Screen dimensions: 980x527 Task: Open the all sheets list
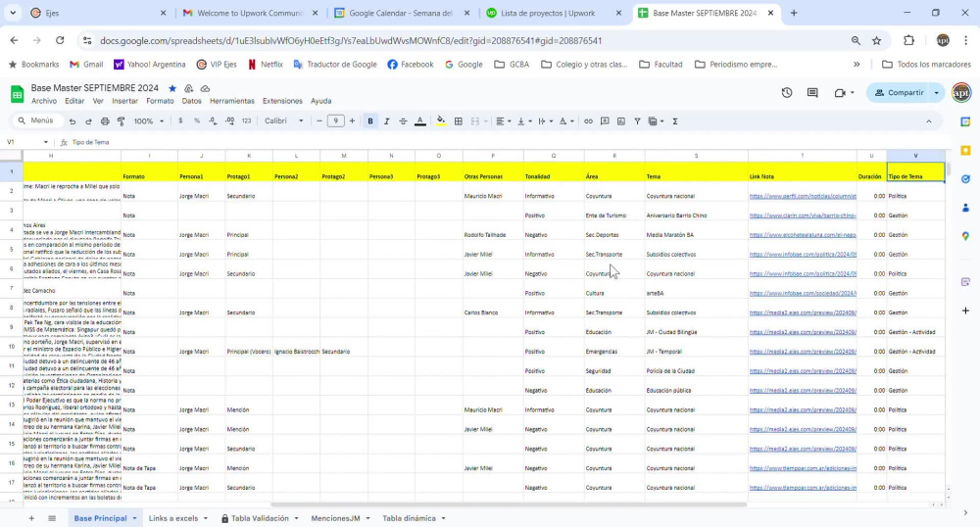coord(52,518)
